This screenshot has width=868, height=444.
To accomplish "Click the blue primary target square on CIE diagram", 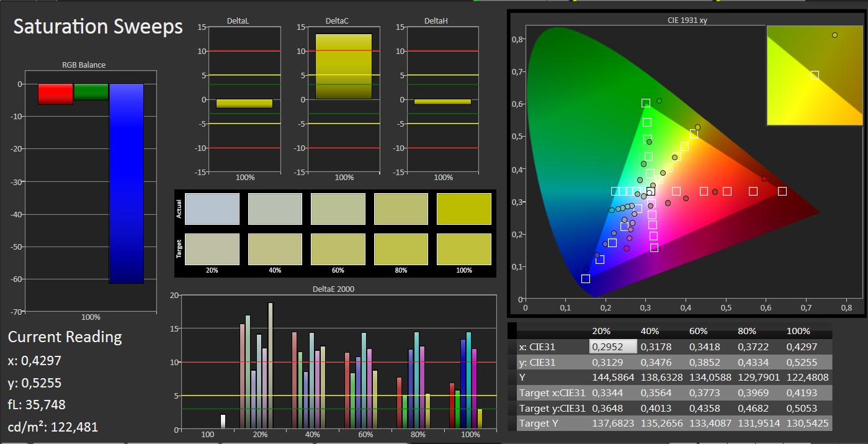I will click(585, 279).
